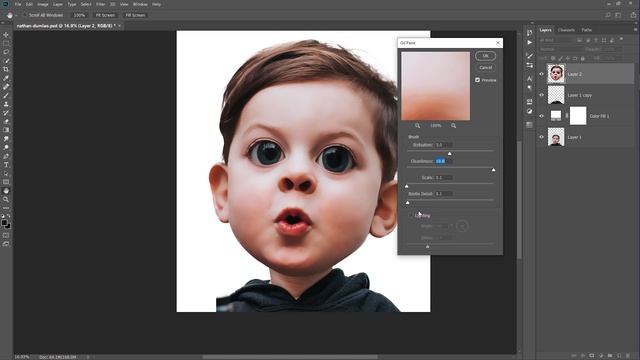
Task: Open the Edit menu
Action: click(29, 4)
